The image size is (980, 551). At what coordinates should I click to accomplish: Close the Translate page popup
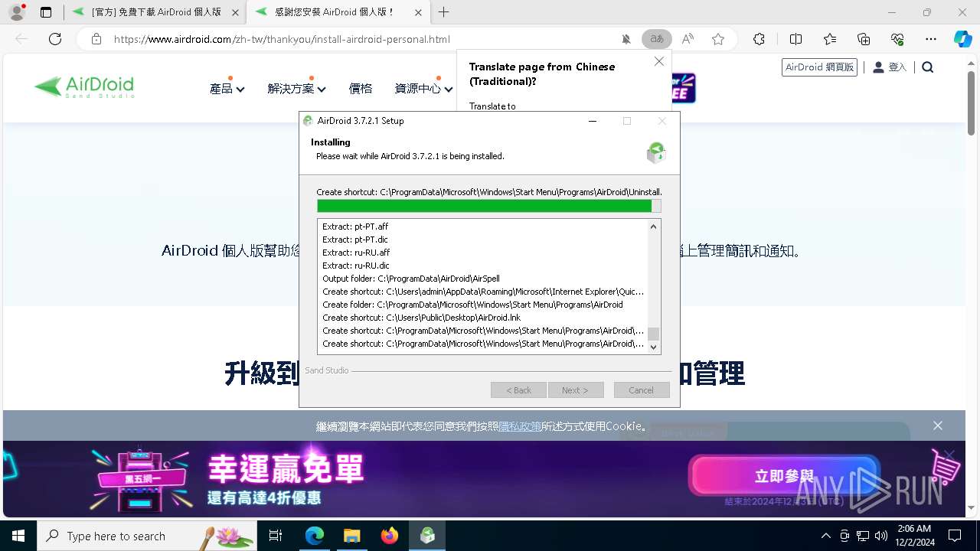[x=659, y=61]
